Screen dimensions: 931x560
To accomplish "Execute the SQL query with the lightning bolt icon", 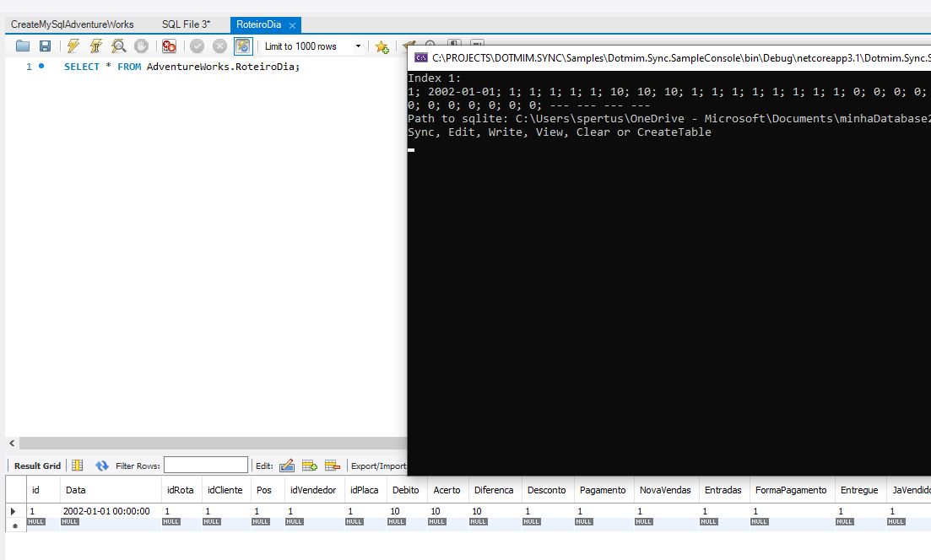I will click(73, 46).
